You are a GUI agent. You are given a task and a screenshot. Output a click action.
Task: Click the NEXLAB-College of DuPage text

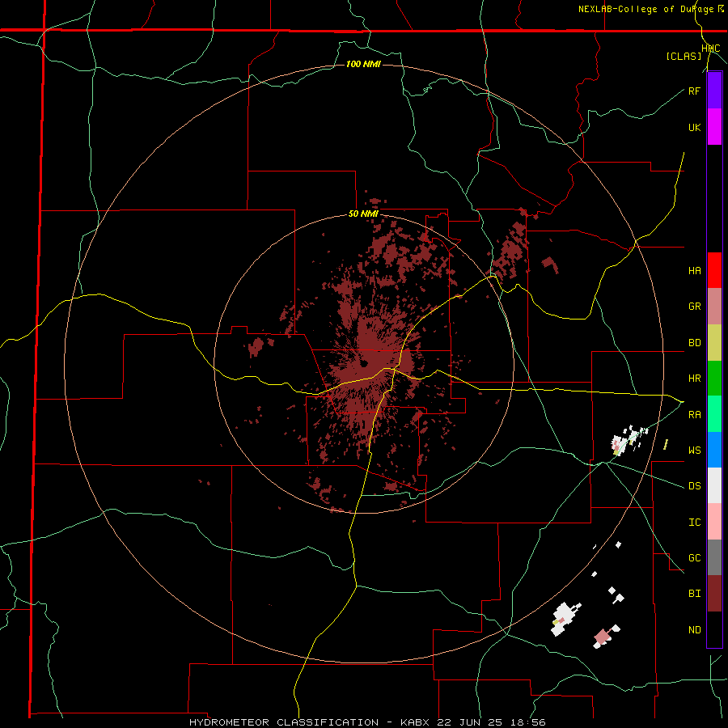[x=646, y=9]
